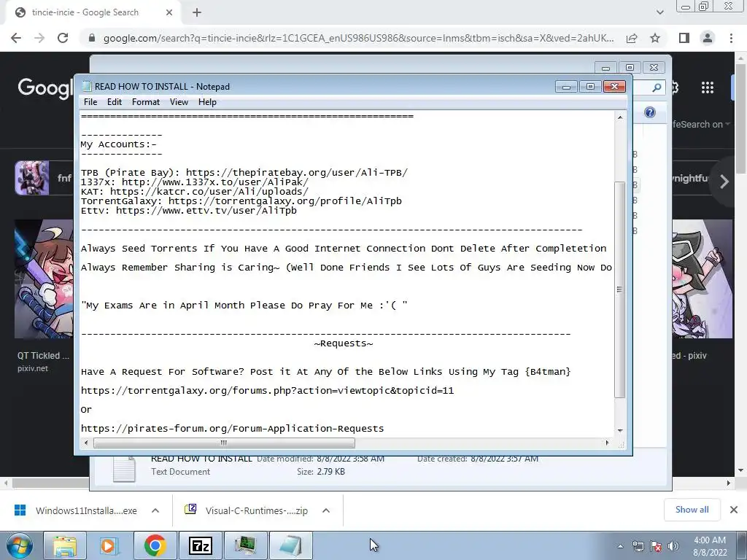
Task: Click torrentgalaxy.org forums URL text
Action: coord(267,391)
